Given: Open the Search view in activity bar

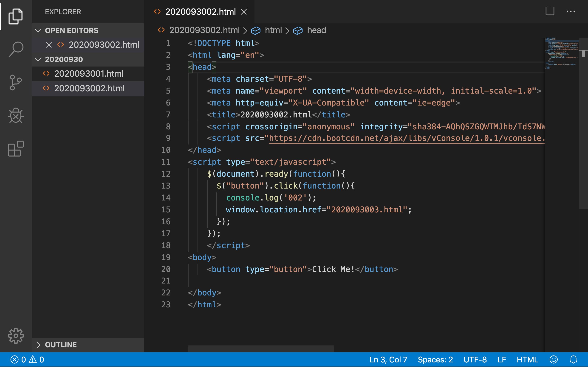Looking at the screenshot, I should click(x=16, y=49).
